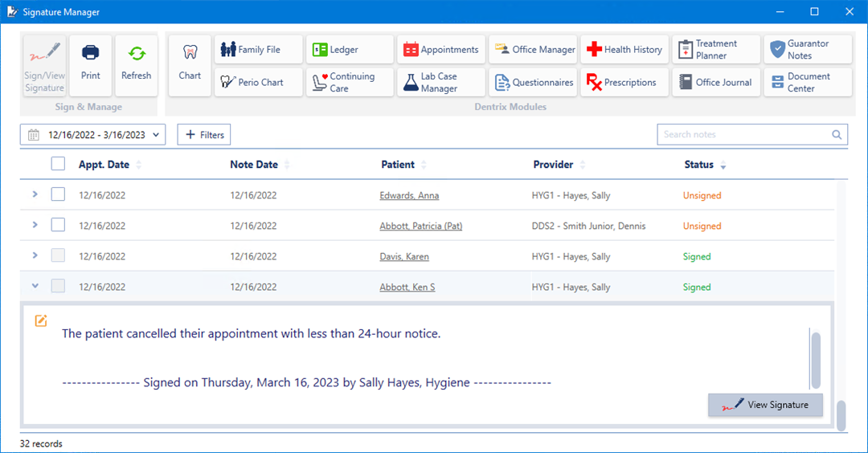868x453 pixels.
Task: Open the Filters button
Action: 204,135
